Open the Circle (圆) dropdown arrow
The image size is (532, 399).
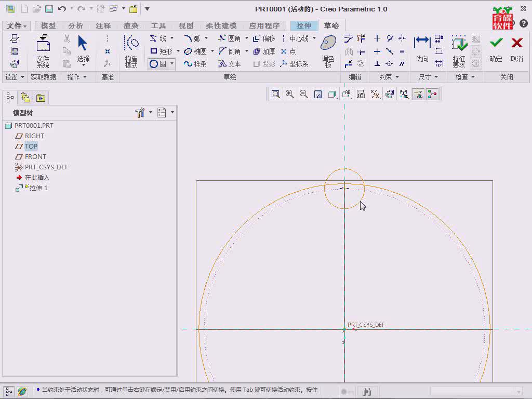172,63
